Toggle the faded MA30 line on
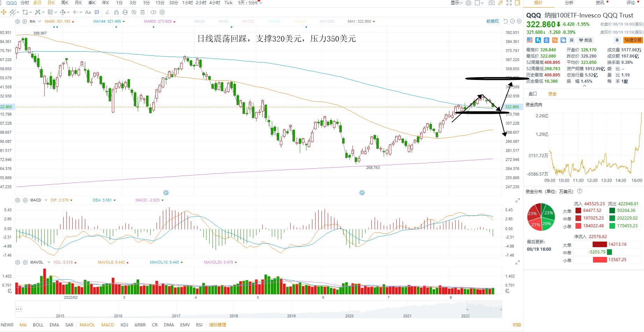Viewport: 644px width, 332px height. tap(200, 21)
